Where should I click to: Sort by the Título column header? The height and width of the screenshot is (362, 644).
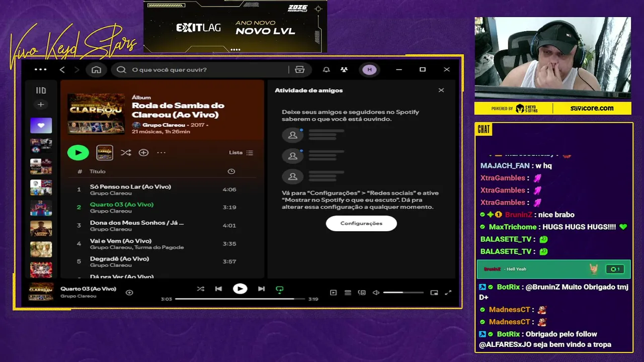coord(98,171)
